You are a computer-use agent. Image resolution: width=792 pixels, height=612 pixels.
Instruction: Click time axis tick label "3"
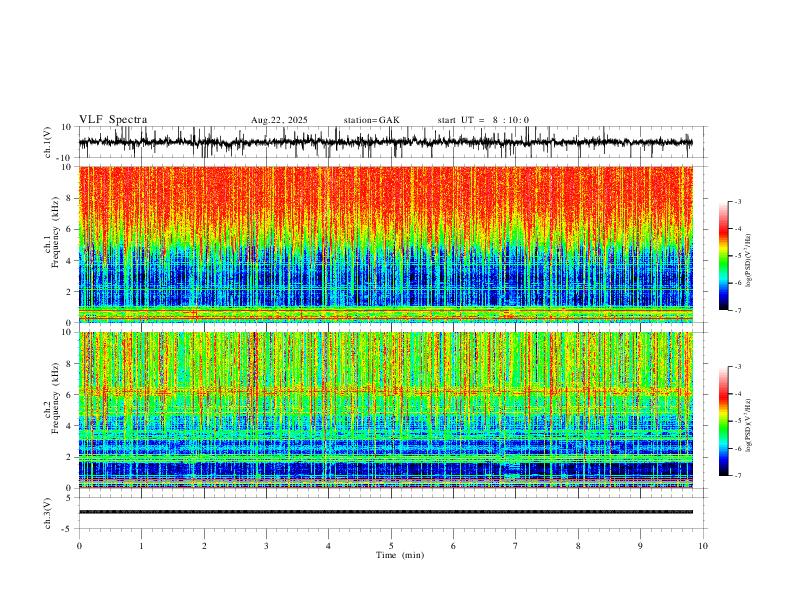(266, 546)
